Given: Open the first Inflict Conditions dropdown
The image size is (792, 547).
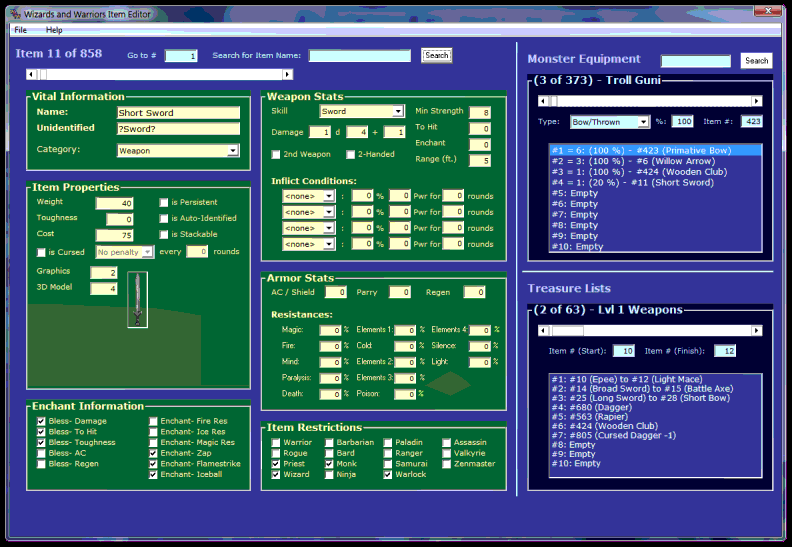Looking at the screenshot, I should click(x=328, y=196).
